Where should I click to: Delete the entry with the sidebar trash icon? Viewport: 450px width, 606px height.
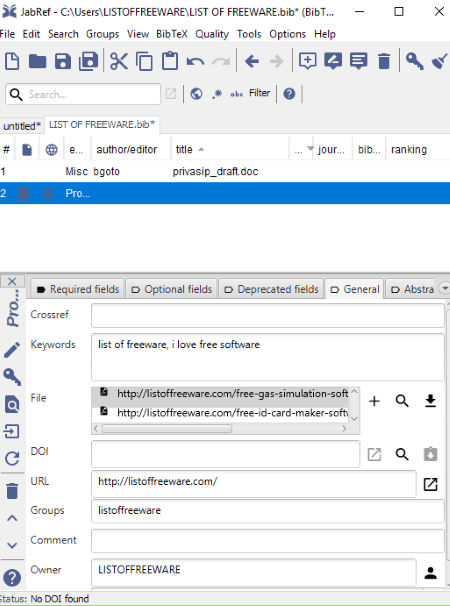12,491
